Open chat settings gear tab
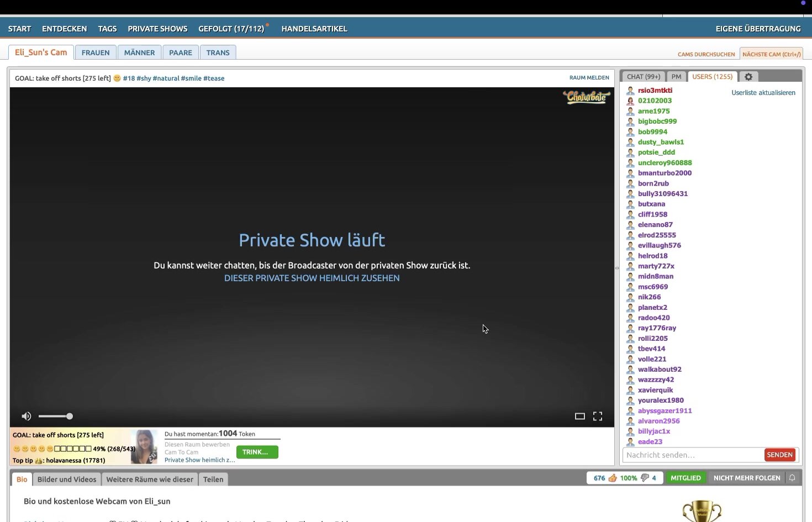This screenshot has width=812, height=522. coord(748,77)
